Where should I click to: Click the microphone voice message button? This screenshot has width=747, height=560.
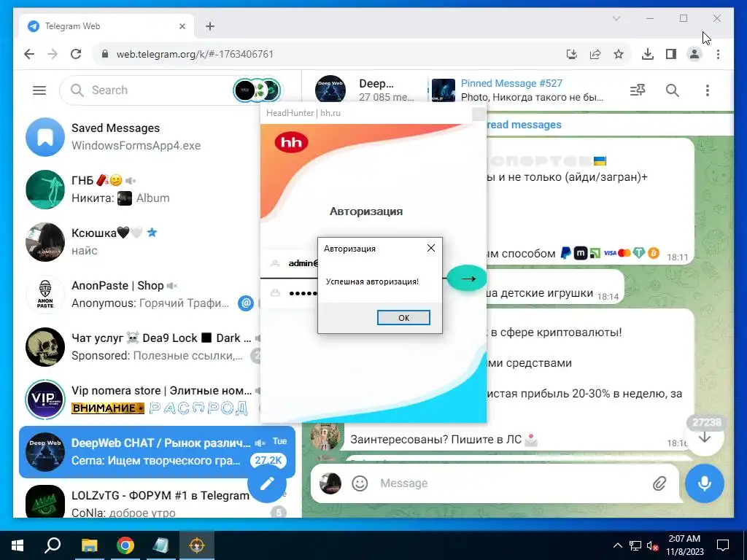[x=705, y=483]
